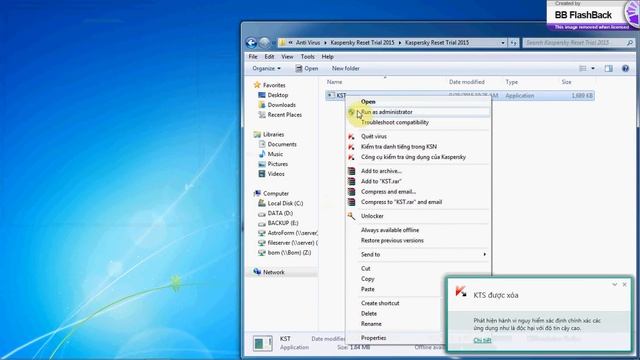The width and height of the screenshot is (640, 360).
Task: Click the Local Disk (C:) drive icon
Action: 262,203
